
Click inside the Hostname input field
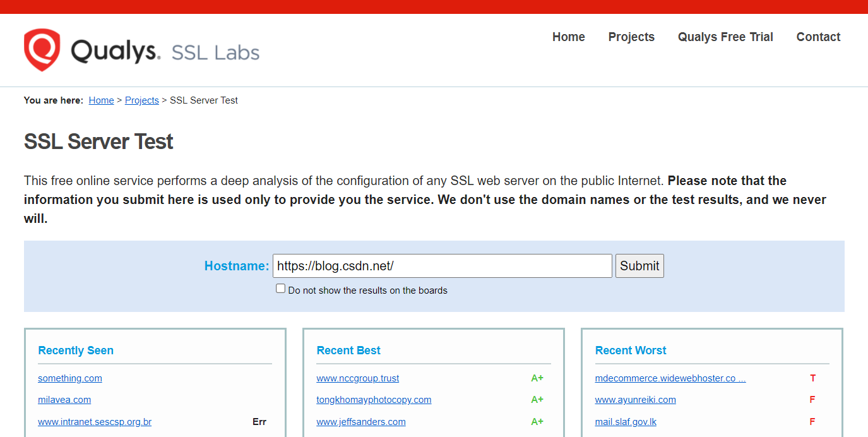[442, 266]
